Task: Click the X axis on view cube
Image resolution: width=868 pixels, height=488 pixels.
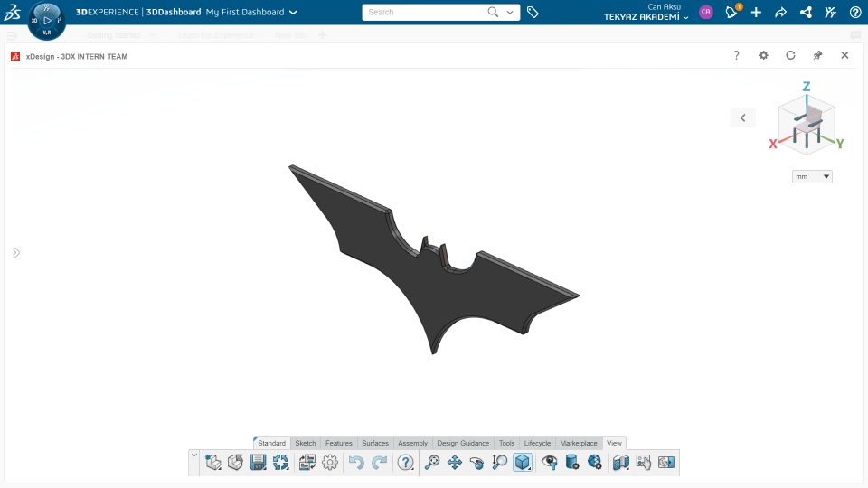Action: [x=773, y=145]
